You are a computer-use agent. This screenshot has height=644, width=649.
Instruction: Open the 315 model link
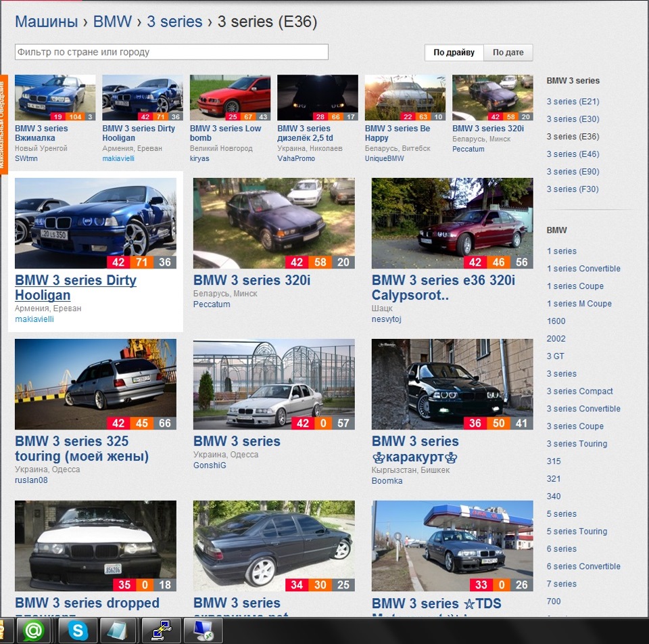point(554,461)
